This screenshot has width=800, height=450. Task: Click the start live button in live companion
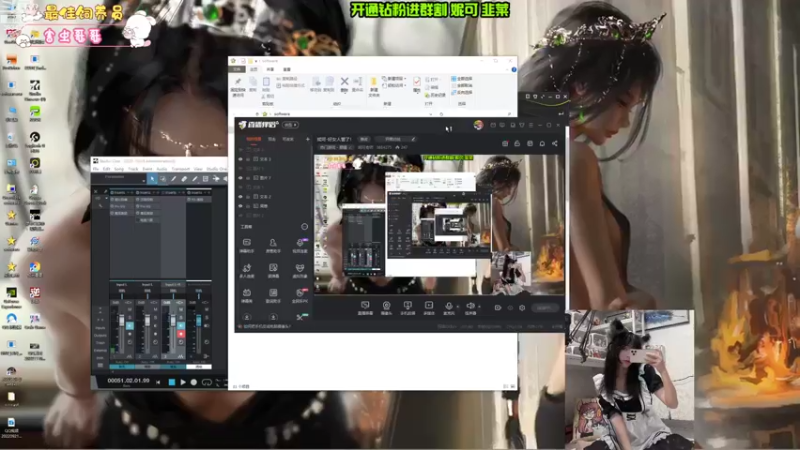pyautogui.click(x=544, y=308)
